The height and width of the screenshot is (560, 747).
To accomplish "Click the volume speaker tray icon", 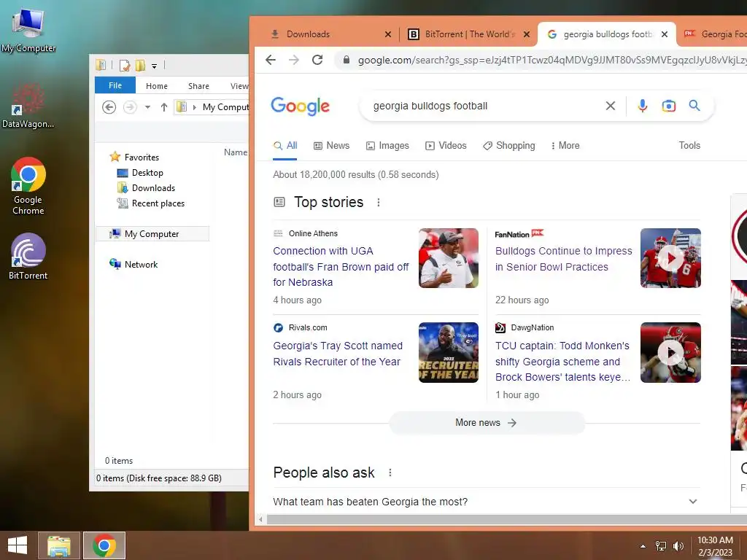I will 678,546.
